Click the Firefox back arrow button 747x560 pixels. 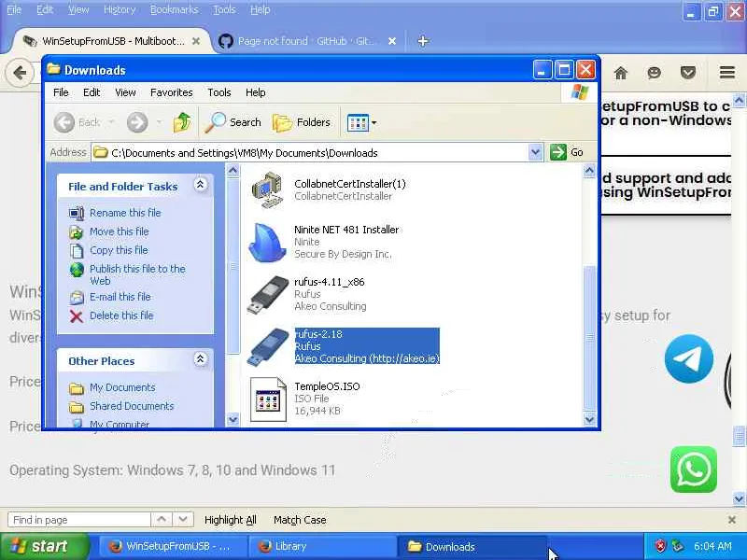[x=20, y=73]
